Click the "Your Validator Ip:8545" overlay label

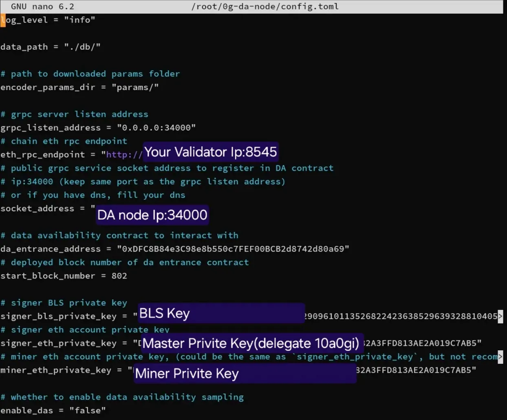coord(210,152)
